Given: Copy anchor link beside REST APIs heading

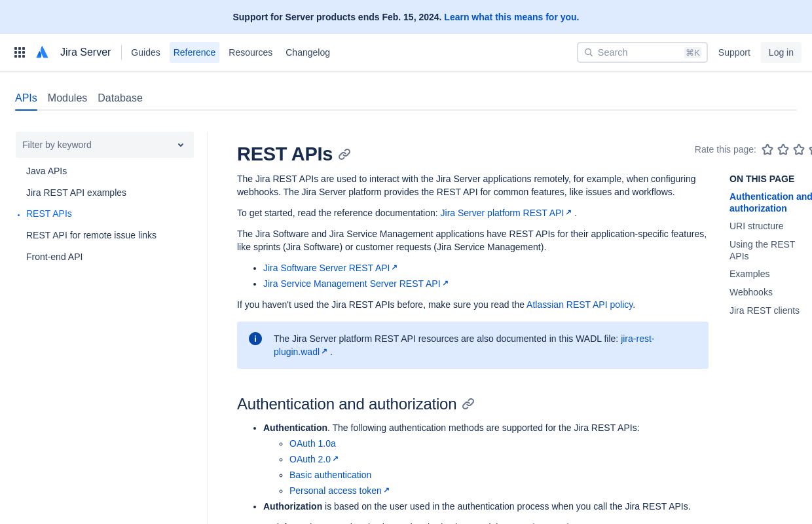Looking at the screenshot, I should (344, 155).
